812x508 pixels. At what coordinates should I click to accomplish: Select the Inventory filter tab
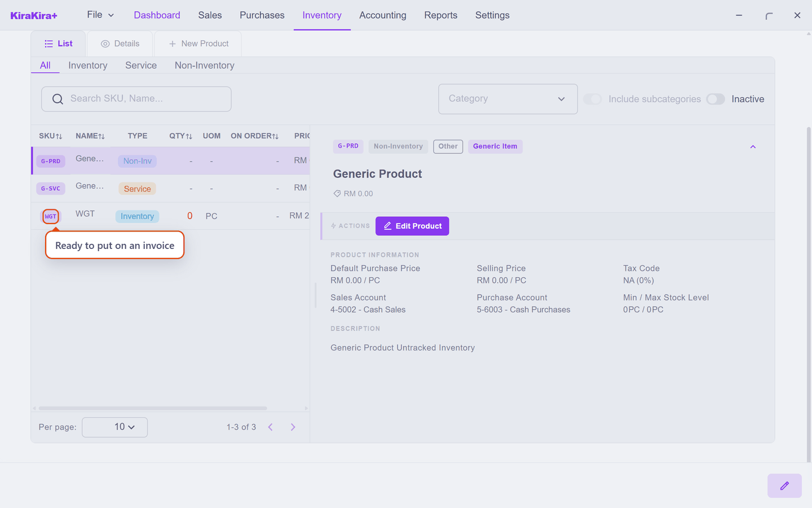[88, 65]
